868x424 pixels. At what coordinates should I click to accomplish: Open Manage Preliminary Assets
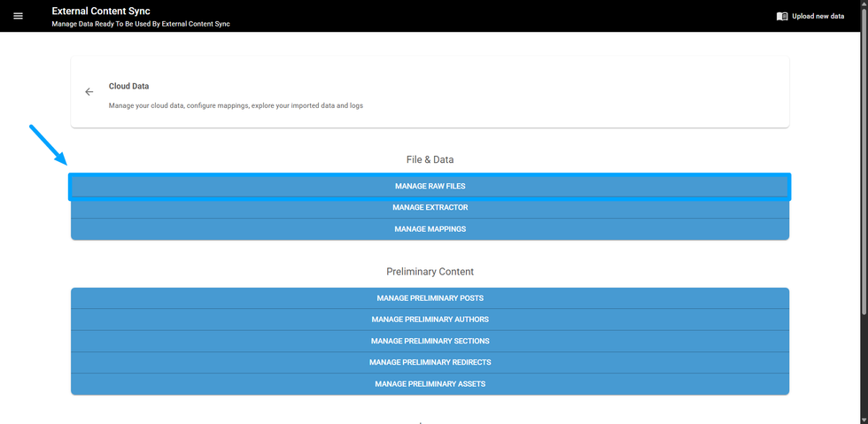pyautogui.click(x=430, y=384)
